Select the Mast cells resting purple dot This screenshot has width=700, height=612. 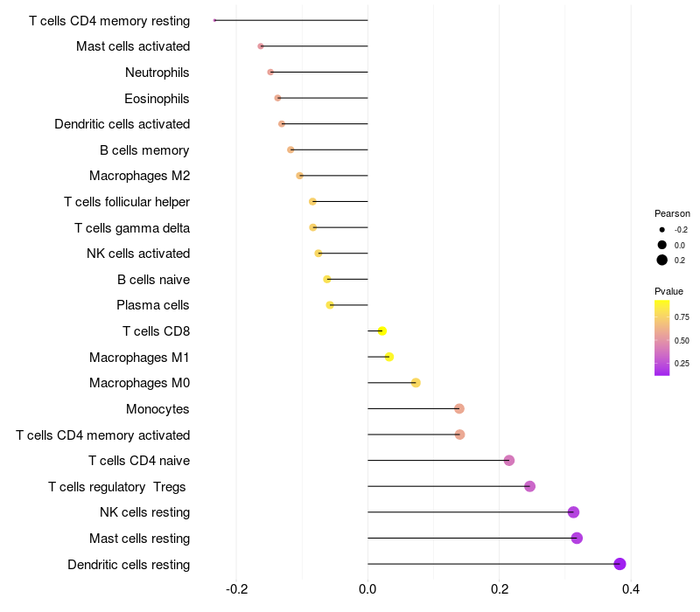tap(577, 538)
